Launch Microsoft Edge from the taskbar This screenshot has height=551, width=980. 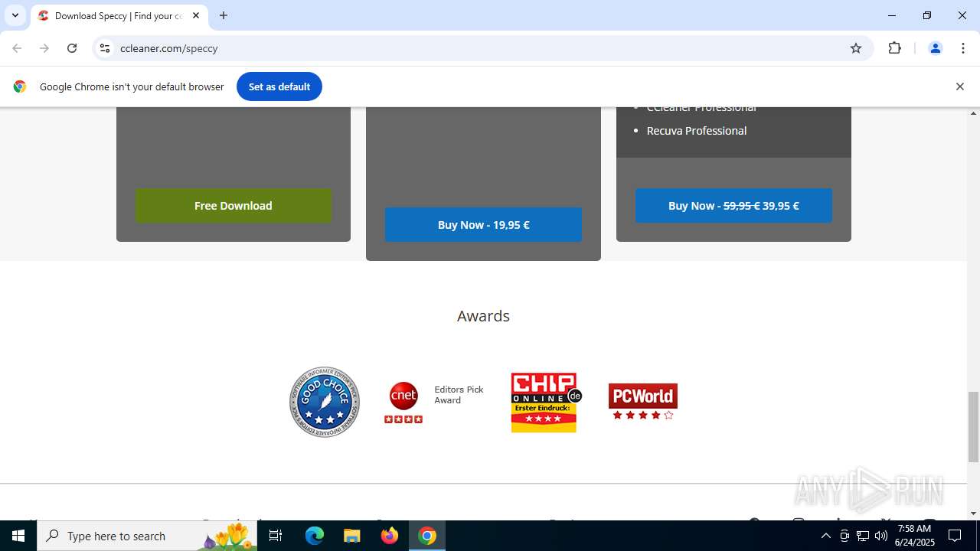tap(315, 536)
